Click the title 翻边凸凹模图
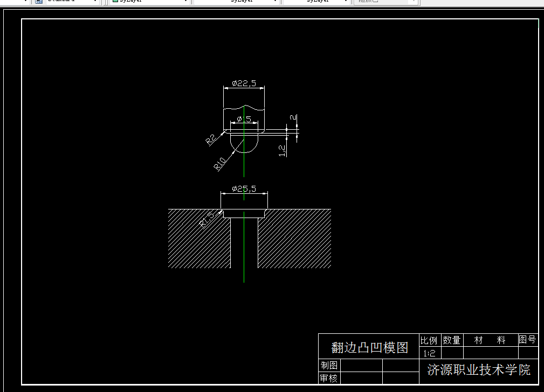 point(369,347)
